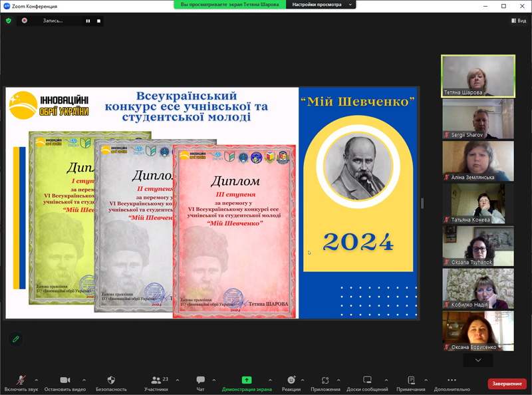Expand notes options arrow beside Примечания

pos(426,380)
